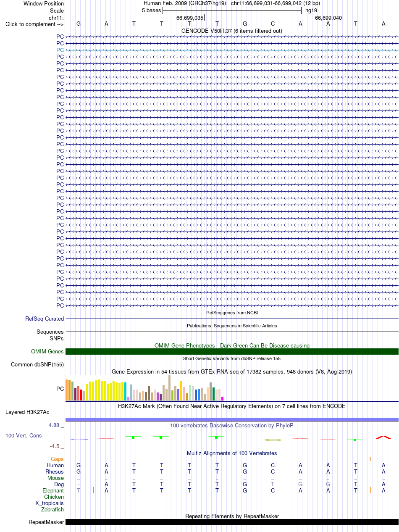Click the dash gap symbol in the Dog row

(79, 485)
